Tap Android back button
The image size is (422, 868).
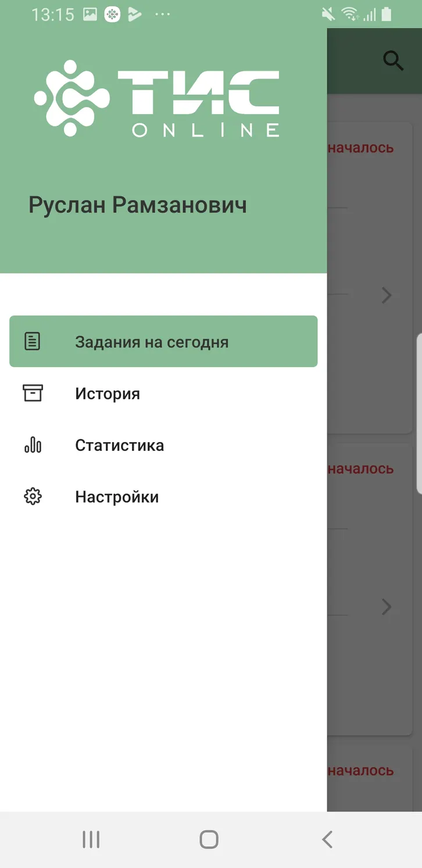(327, 839)
